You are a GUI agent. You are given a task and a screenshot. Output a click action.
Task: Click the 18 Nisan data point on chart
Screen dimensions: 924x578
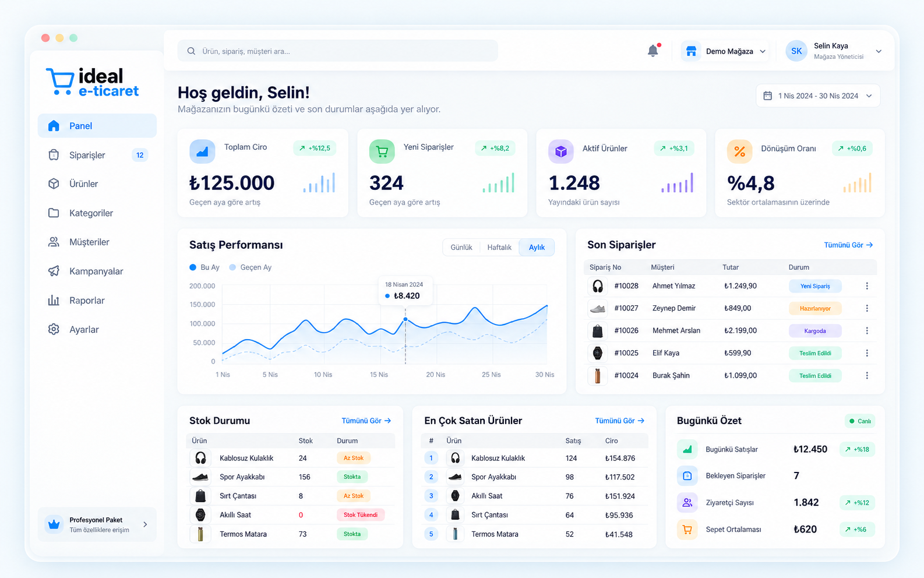click(x=405, y=319)
